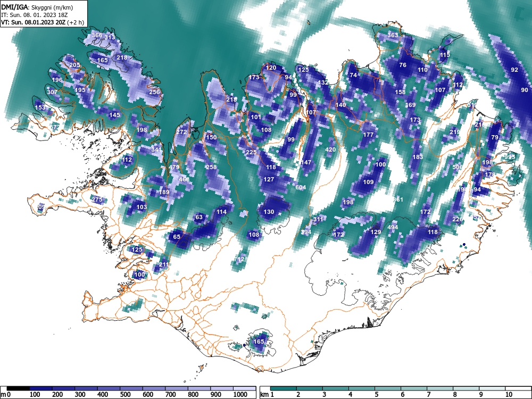Image resolution: width=532 pixels, height=399 pixels.
Task: Click the visibility value 76 on the map
Action: point(403,65)
